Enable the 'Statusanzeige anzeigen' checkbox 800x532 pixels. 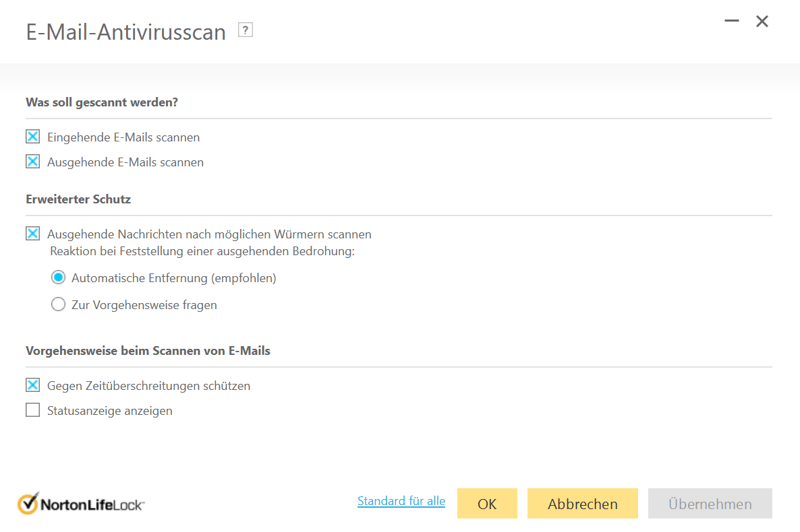[33, 410]
